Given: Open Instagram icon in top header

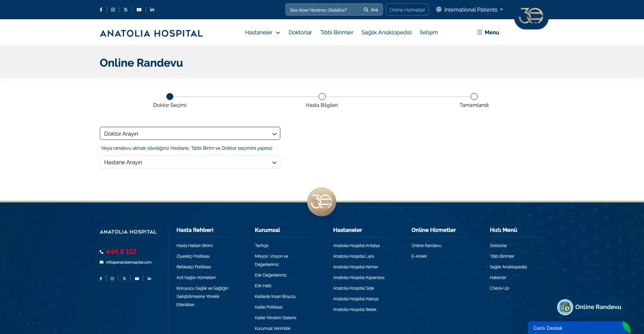Looking at the screenshot, I should pos(113,10).
